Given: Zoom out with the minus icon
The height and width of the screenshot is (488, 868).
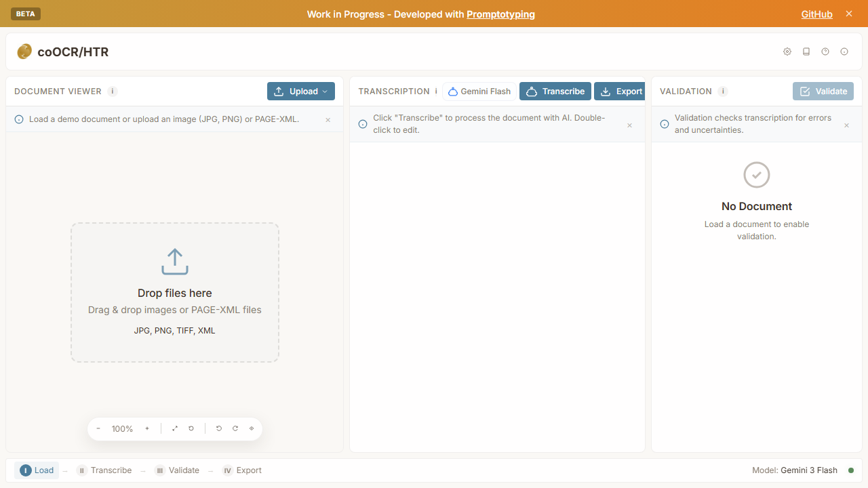Looking at the screenshot, I should [98, 428].
